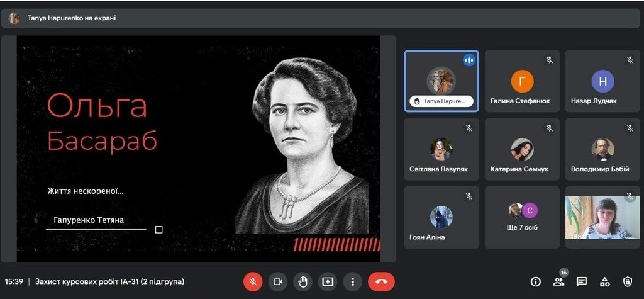Click the muted mic icon on Катерина Семчук's tile
This screenshot has width=644, height=299.
click(549, 128)
